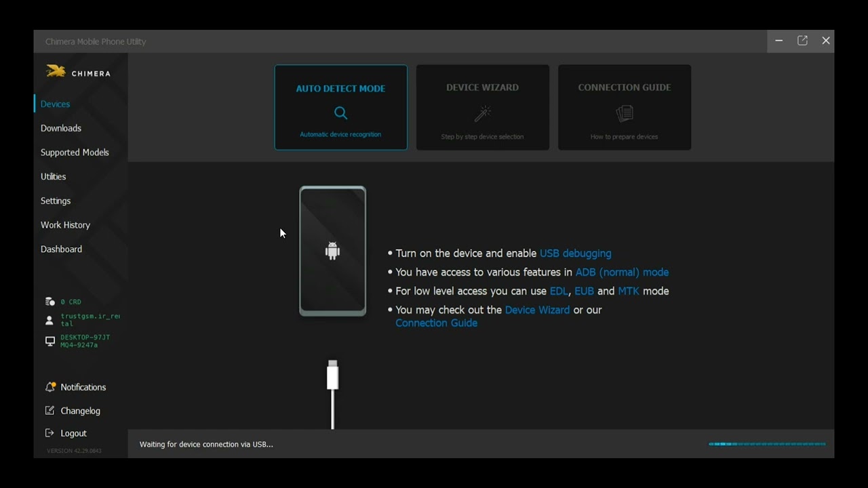Image resolution: width=868 pixels, height=488 pixels.
Task: Click the Android robot icon on phone
Action: [332, 251]
